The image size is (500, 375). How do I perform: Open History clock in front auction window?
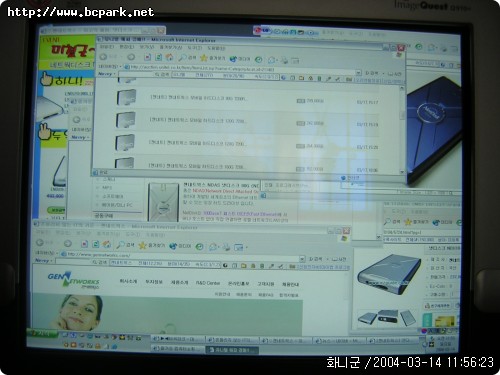(259, 60)
